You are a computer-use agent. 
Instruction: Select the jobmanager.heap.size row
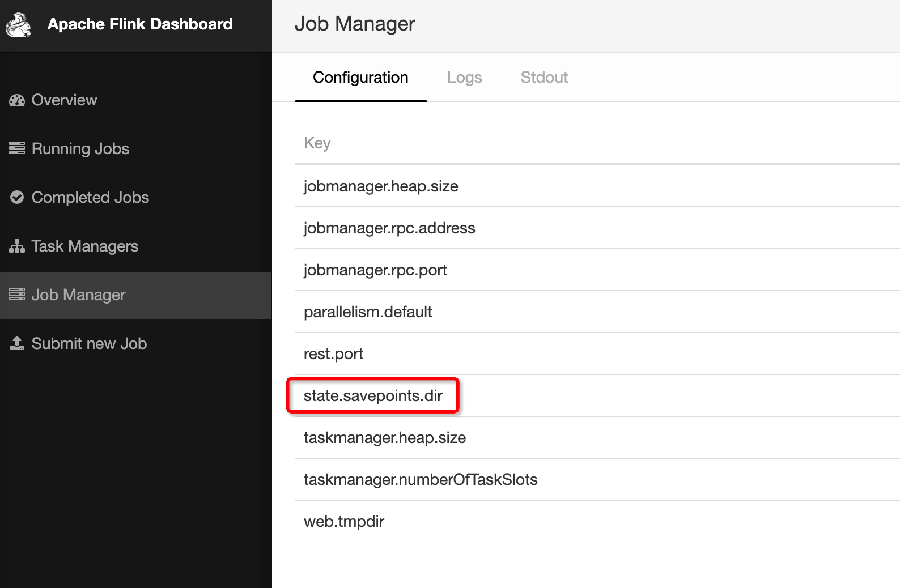(381, 186)
